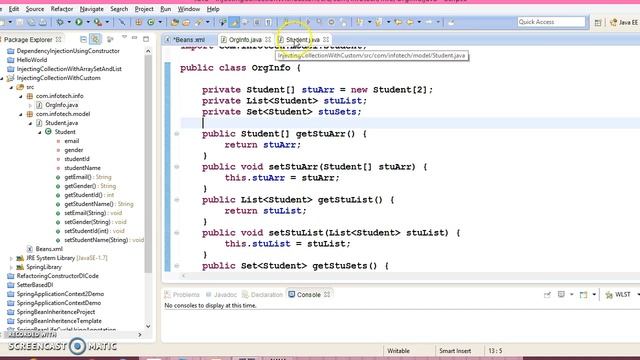Open the New Class dropdown arrow
Viewport: 640px width, 360px height.
[x=160, y=22]
